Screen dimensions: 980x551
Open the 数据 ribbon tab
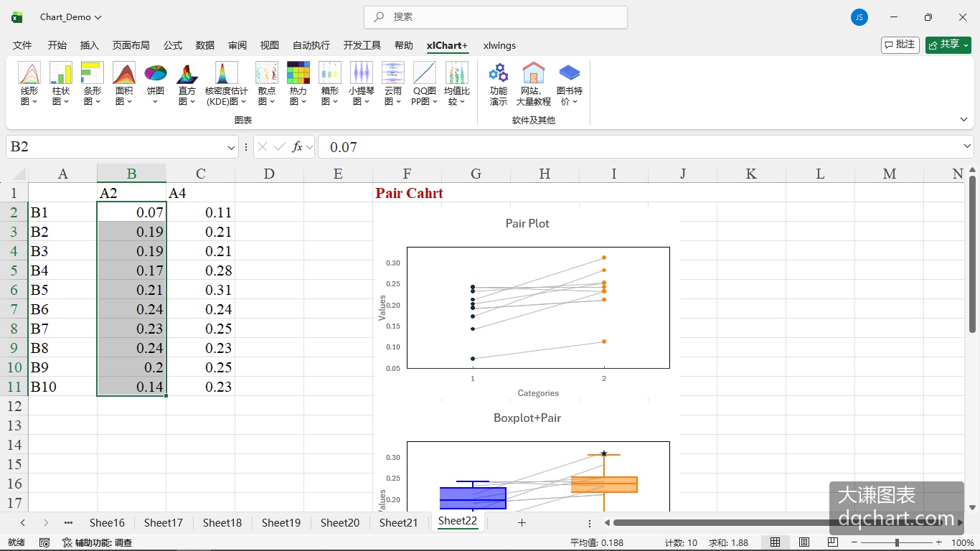(x=205, y=45)
